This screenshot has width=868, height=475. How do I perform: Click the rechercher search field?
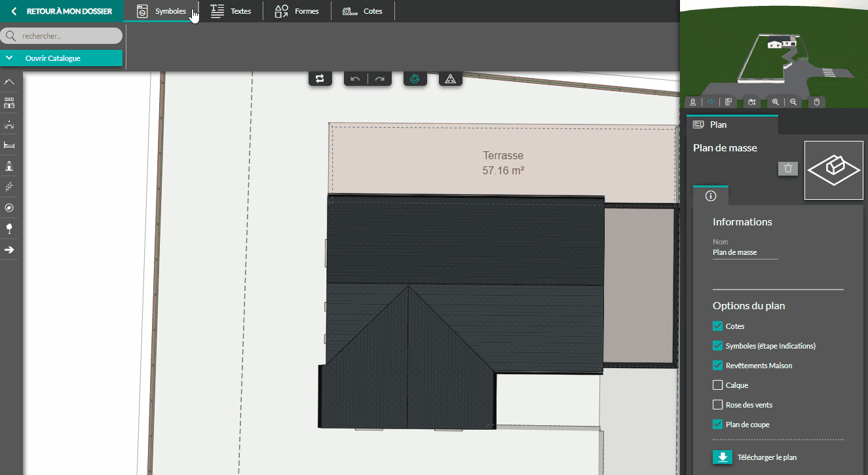pos(62,36)
